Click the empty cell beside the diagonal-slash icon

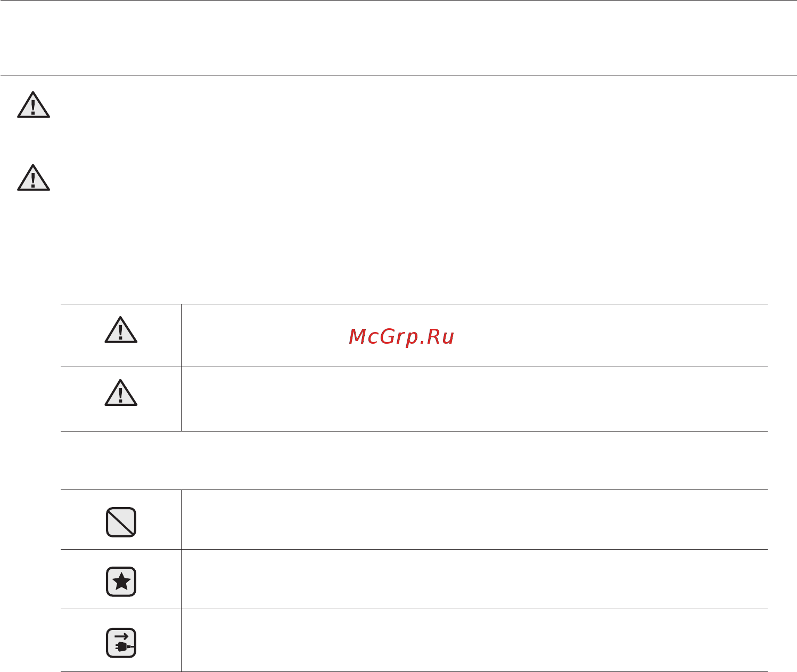pos(474,520)
